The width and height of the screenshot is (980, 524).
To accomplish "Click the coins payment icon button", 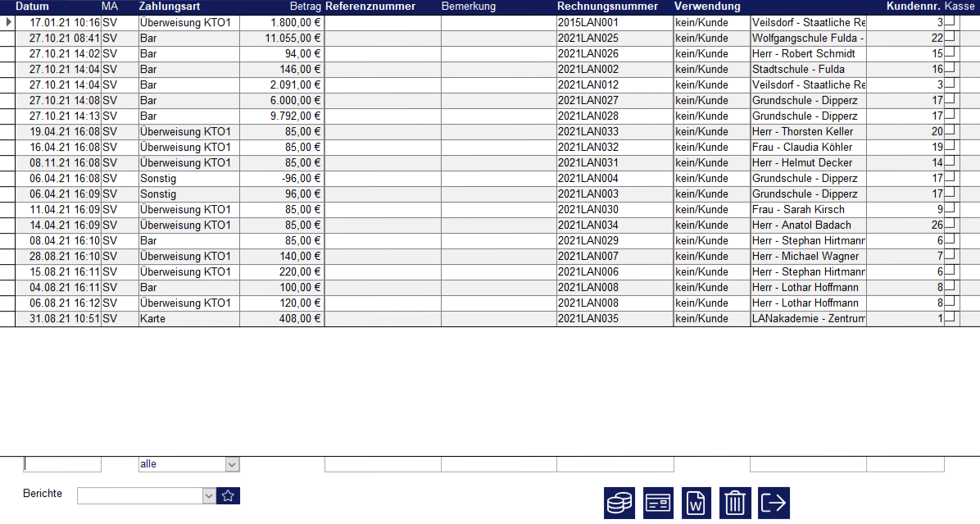I will [619, 503].
